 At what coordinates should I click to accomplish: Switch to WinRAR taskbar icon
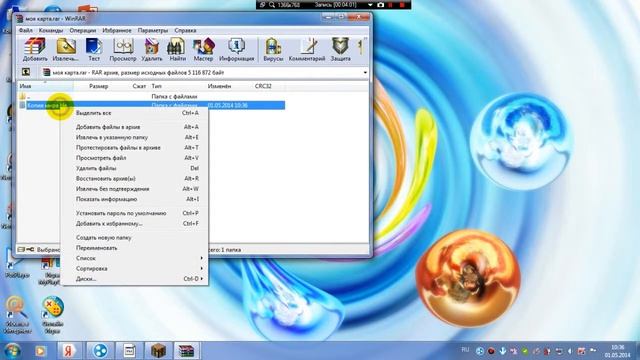187,351
